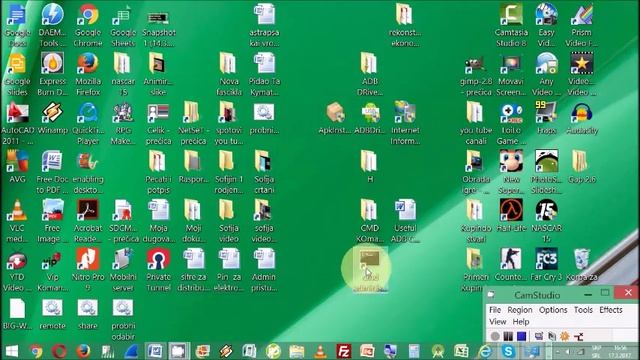This screenshot has height=360, width=640.
Task: Select the remote batch file icon
Action: [52, 314]
